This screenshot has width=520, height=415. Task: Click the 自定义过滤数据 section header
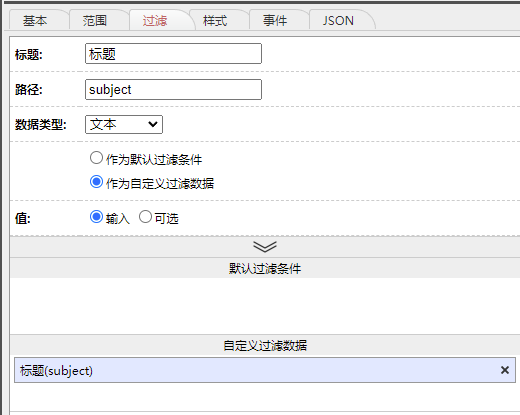click(x=265, y=345)
